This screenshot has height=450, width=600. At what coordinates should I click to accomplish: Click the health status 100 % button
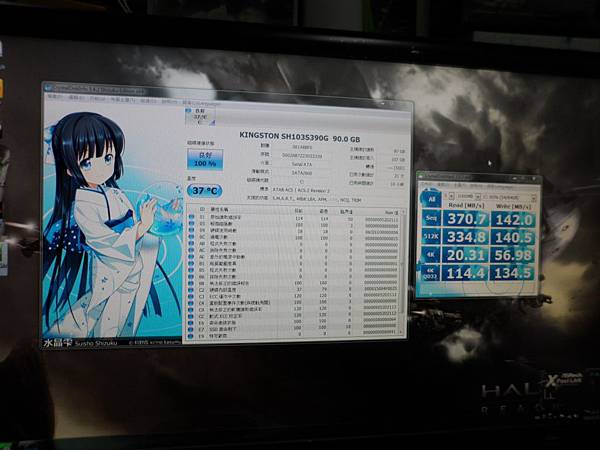205,159
